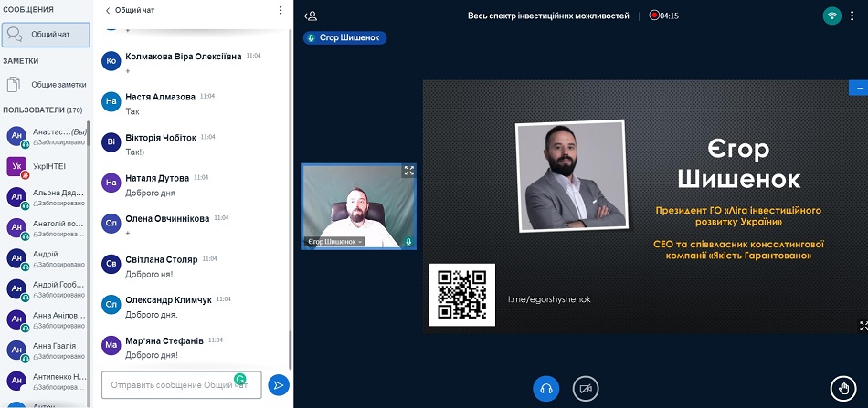The height and width of the screenshot is (408, 868).
Task: Open Общий чат in the left sidebar
Action: [47, 34]
